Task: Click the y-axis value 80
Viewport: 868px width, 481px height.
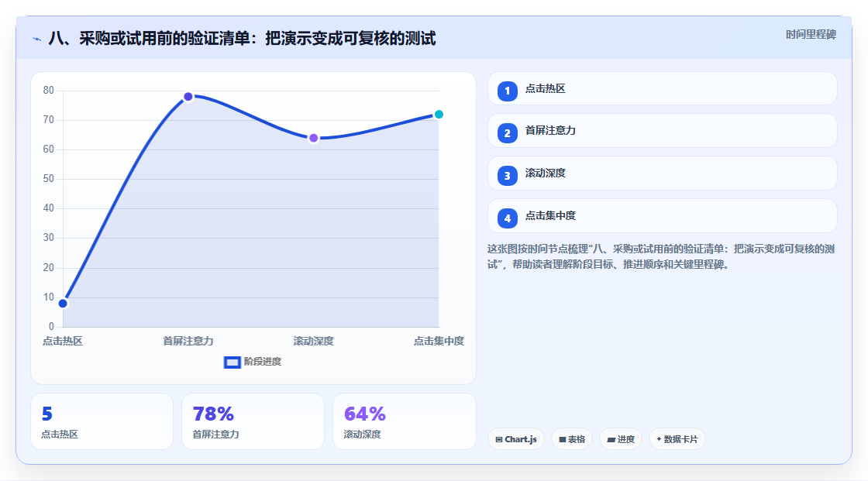Action: point(49,90)
